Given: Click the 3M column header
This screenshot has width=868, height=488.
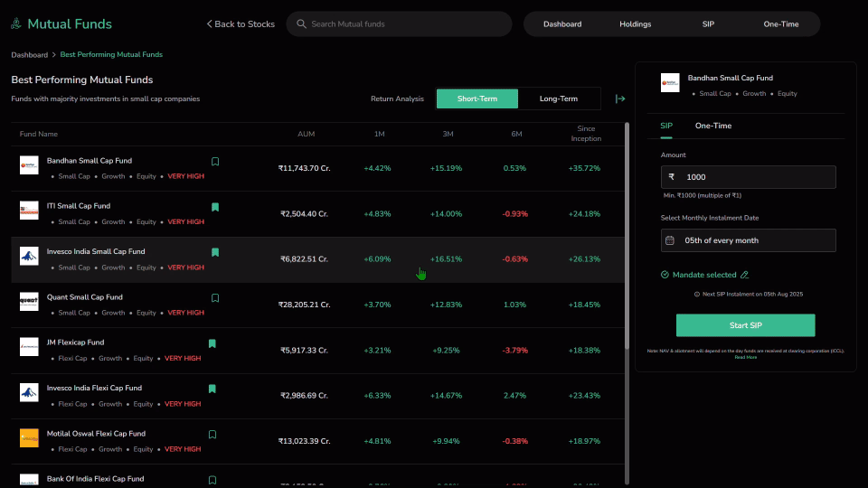Looking at the screenshot, I should click(448, 135).
